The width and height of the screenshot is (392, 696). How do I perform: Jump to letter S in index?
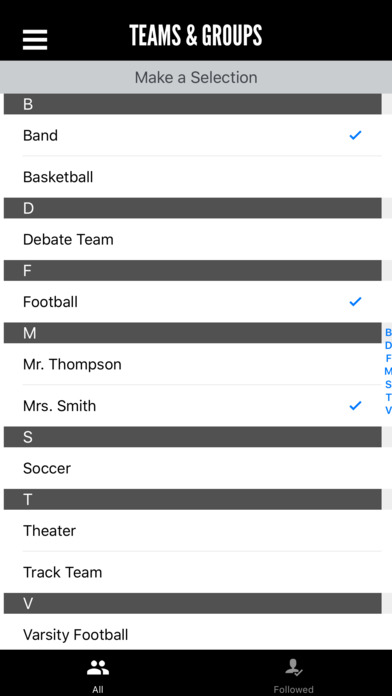388,384
